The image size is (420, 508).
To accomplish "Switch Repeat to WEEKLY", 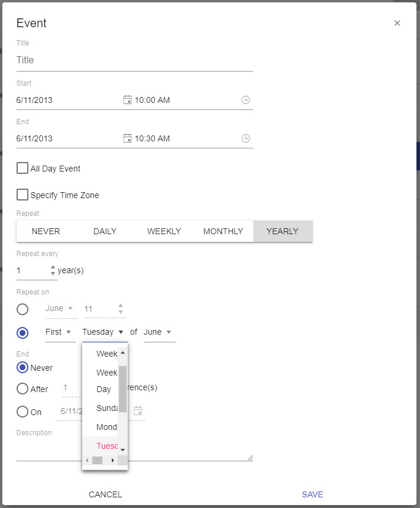I will 164,231.
